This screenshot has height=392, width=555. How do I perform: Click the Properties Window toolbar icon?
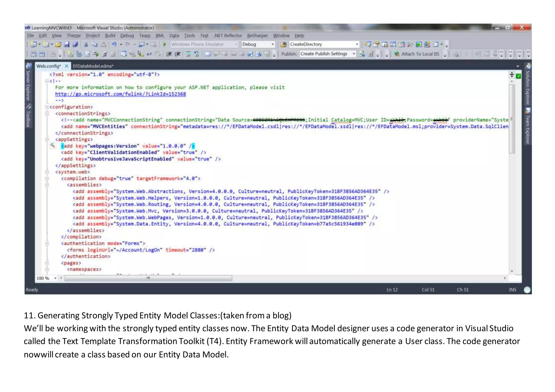(376, 44)
